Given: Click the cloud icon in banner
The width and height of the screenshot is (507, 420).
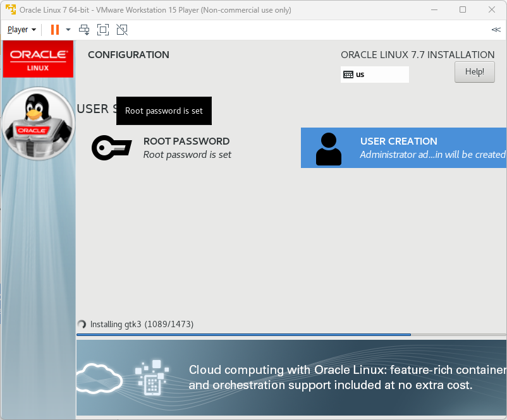Looking at the screenshot, I should (99, 378).
